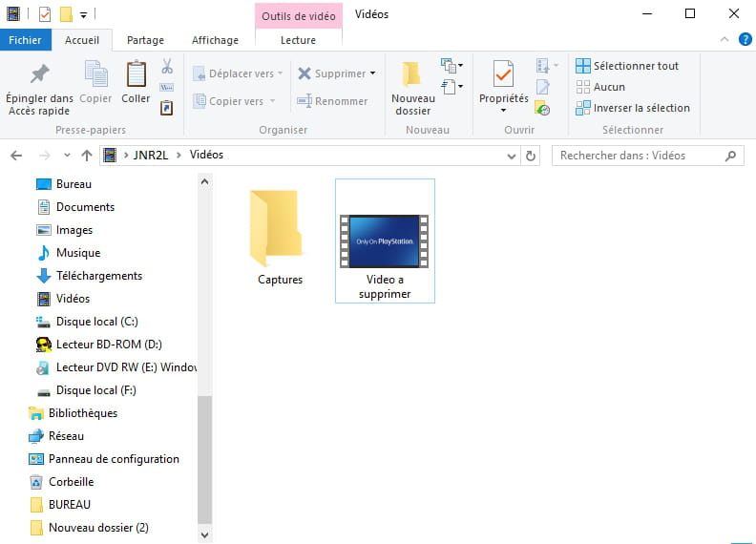Refresh the Vidéos folder view
Image resolution: width=756 pixels, height=544 pixels.
531,156
